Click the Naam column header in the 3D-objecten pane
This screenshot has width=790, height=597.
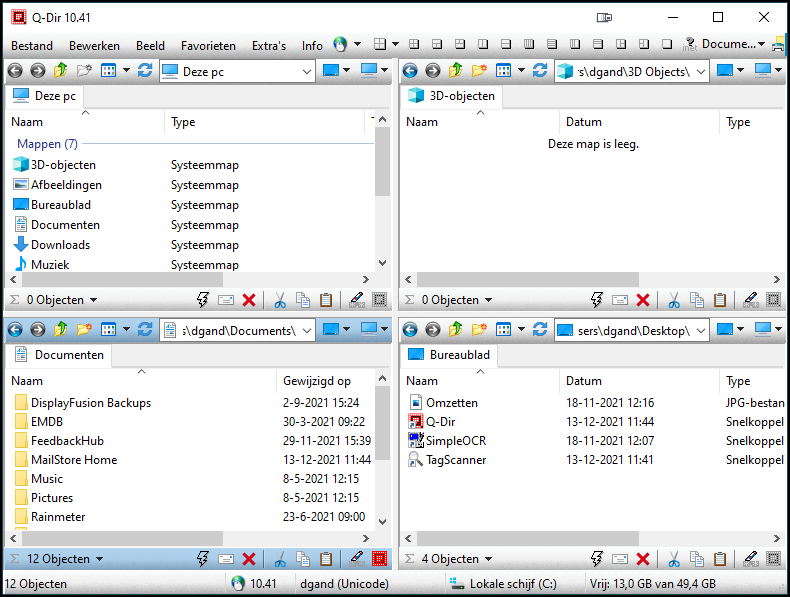click(x=479, y=122)
